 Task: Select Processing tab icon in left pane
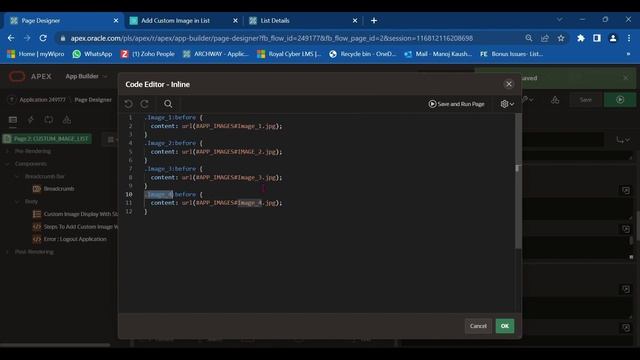click(49, 120)
